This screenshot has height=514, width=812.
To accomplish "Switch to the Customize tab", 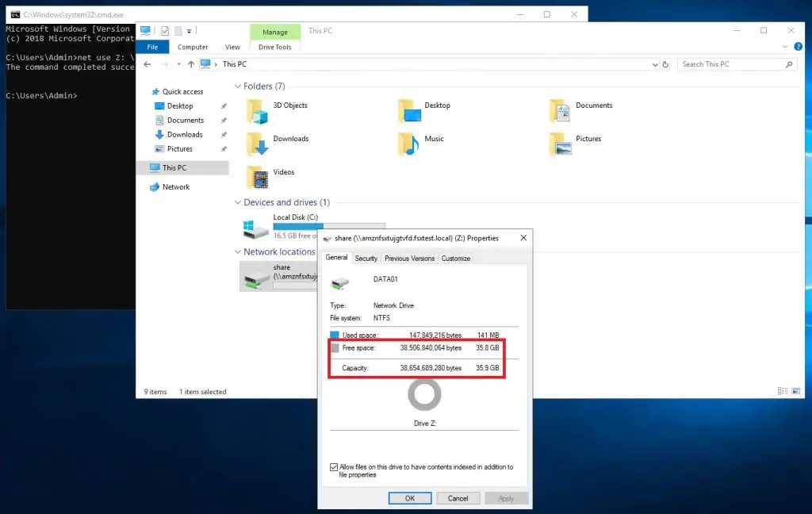I will pos(456,259).
